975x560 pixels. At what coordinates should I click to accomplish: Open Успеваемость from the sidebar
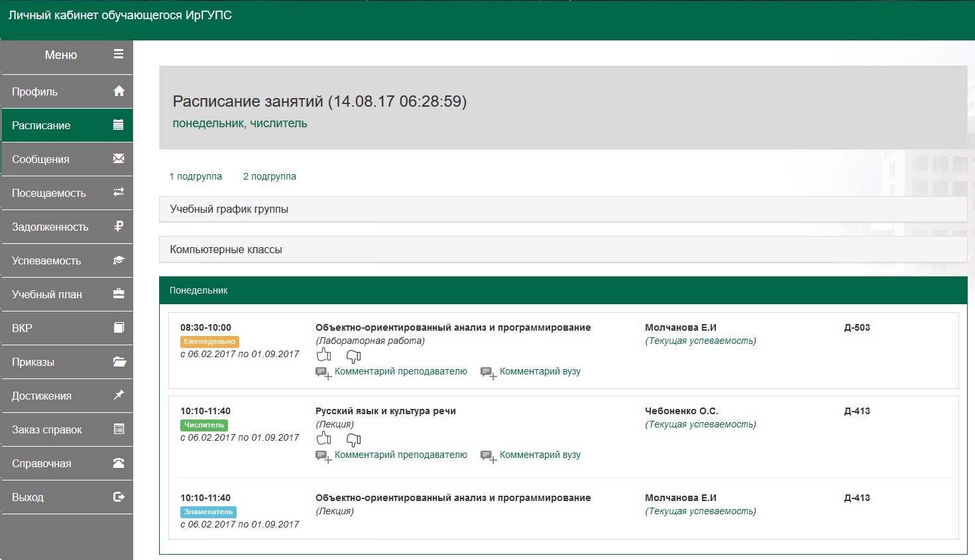[67, 260]
